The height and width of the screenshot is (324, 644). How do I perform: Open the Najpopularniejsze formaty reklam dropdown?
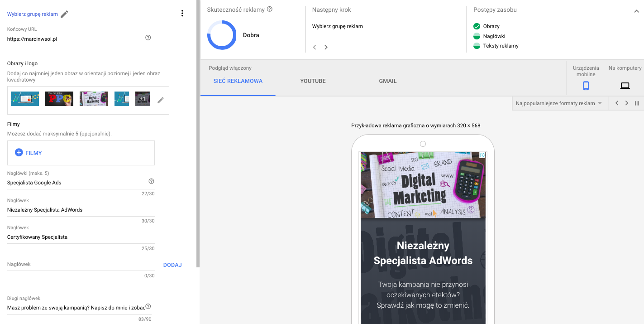(559, 103)
